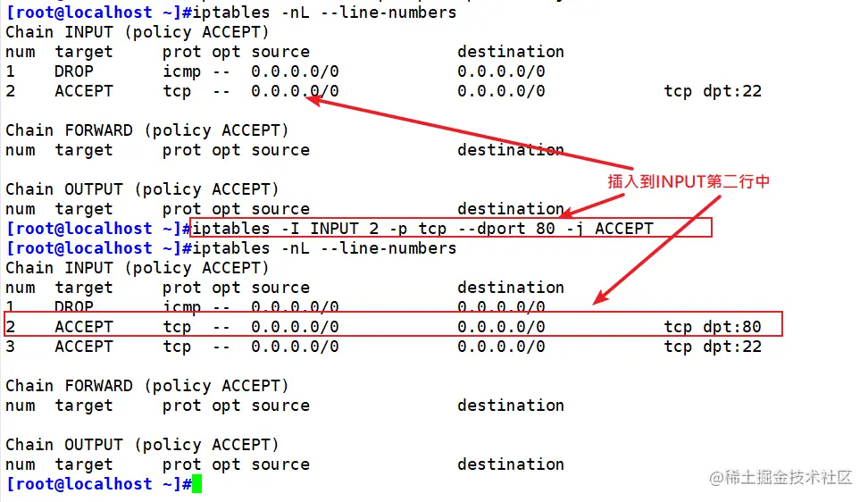Image resolution: width=868 pixels, height=502 pixels.
Task: Click "icmp" protocol in the upper rule listing
Action: click(181, 72)
